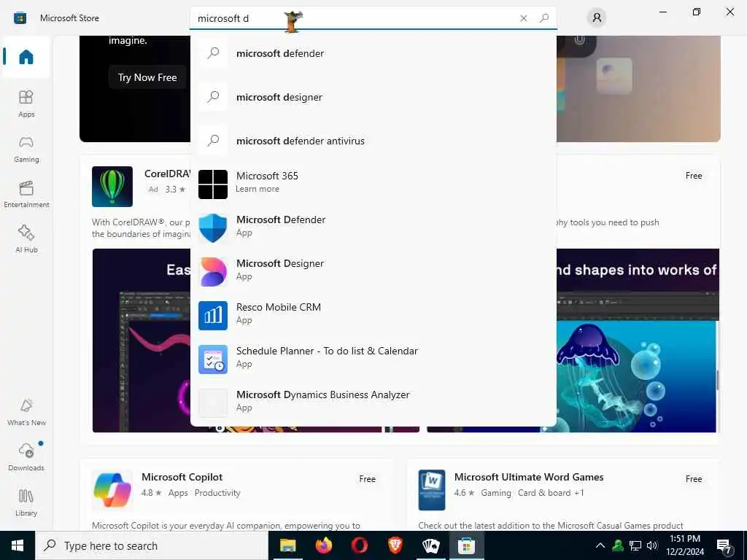
Task: Open the Apps section in sidebar
Action: 26,104
